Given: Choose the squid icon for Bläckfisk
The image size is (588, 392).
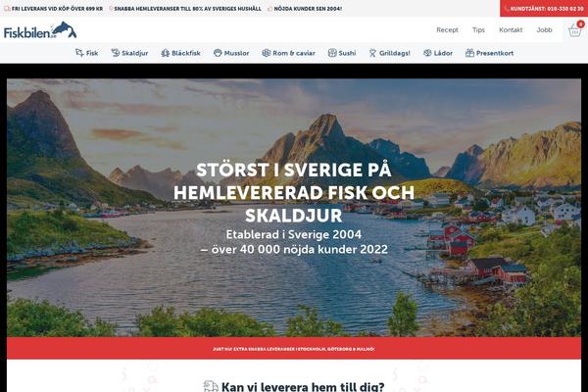Looking at the screenshot, I should point(166,53).
